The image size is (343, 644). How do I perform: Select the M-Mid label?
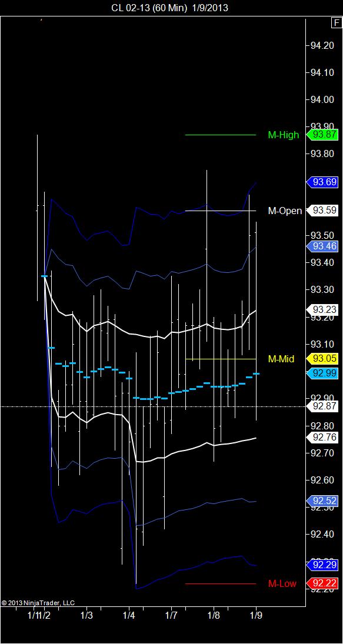(281, 359)
